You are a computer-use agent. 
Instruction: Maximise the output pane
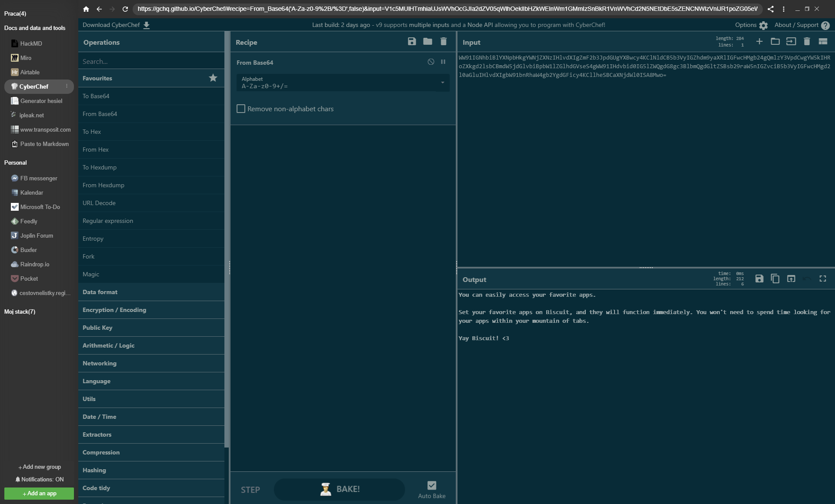click(822, 279)
